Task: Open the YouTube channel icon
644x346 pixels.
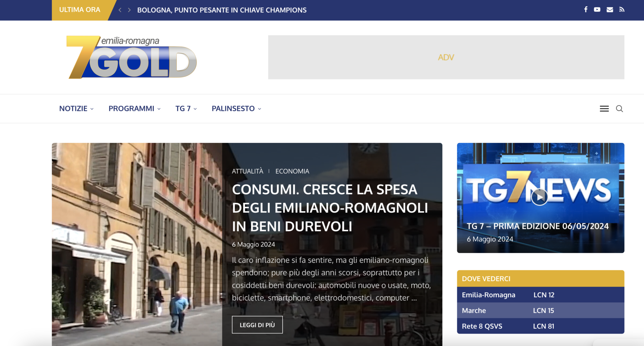Action: (597, 9)
